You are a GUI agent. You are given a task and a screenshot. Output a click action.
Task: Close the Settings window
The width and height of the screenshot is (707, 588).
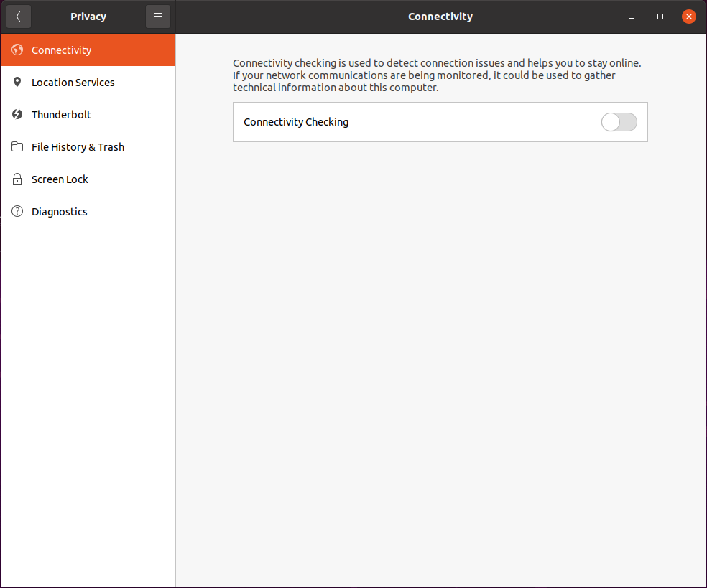(x=688, y=17)
